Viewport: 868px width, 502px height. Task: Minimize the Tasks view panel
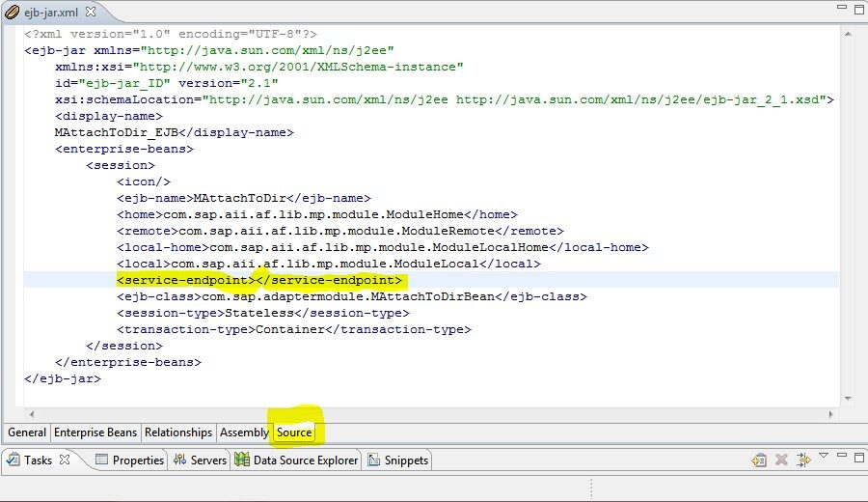point(841,456)
